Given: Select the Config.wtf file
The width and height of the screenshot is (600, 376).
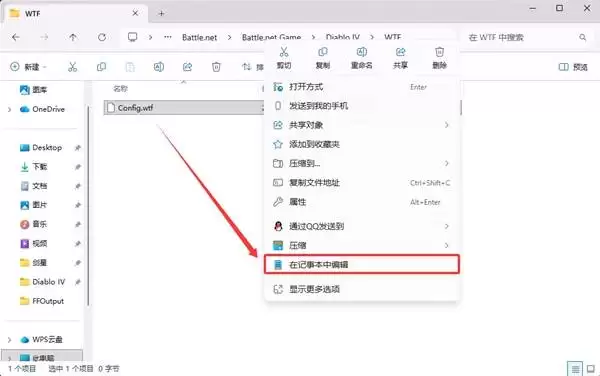Looking at the screenshot, I should [x=184, y=108].
